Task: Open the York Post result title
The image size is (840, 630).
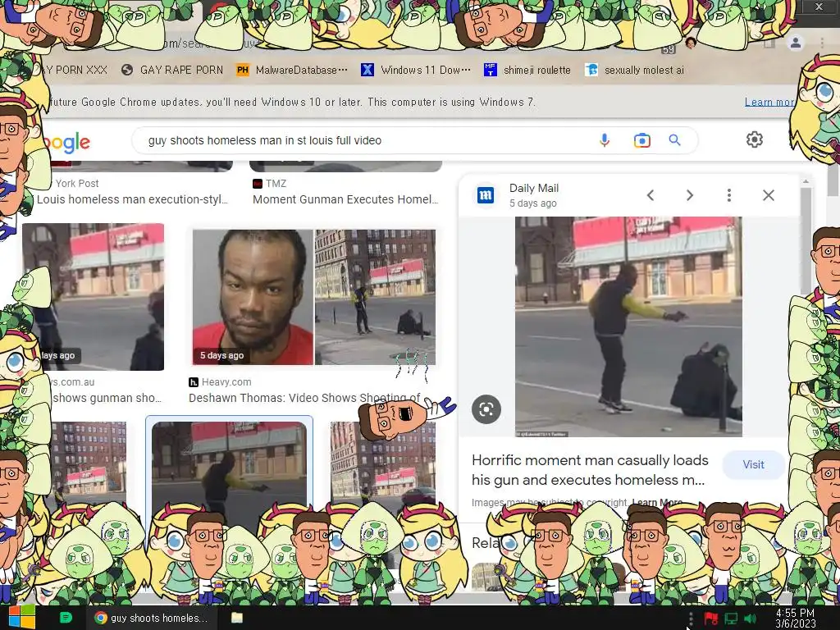Action: (132, 199)
